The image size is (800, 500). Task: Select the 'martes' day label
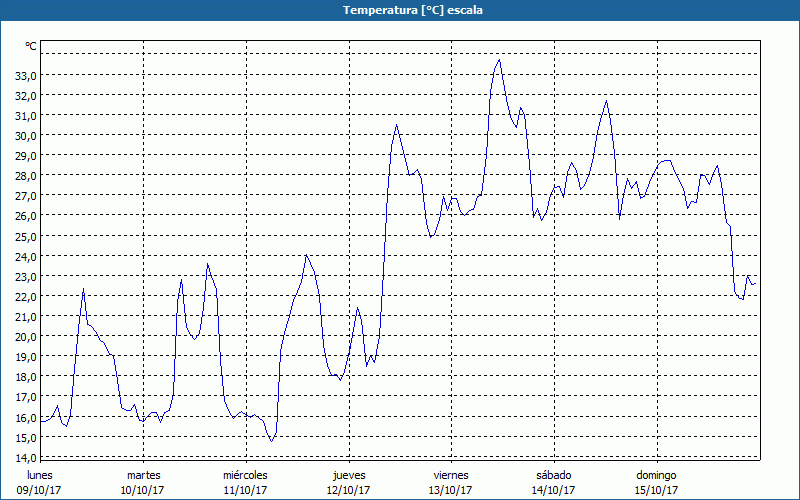(x=143, y=475)
